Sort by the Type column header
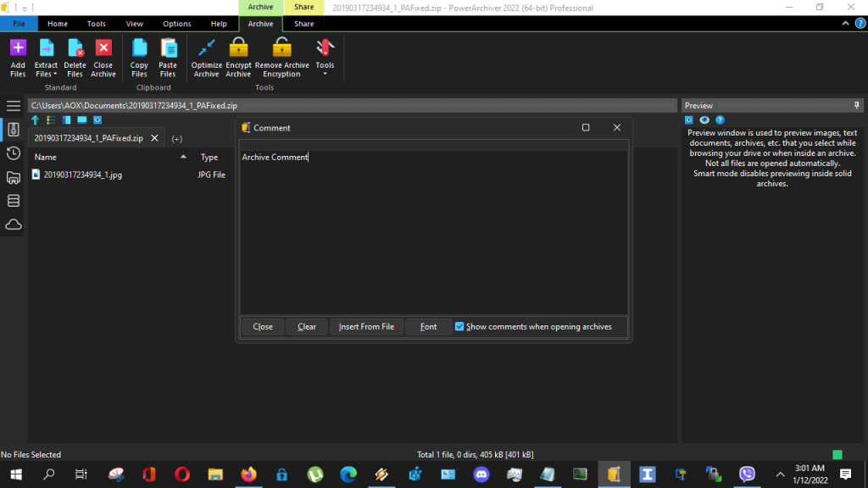Screen dimensions: 868x488 209,157
